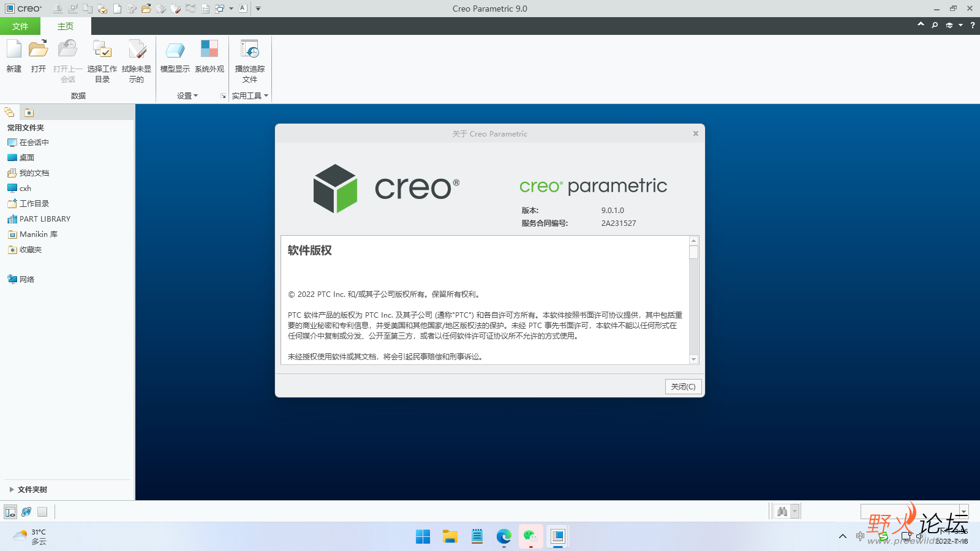Toggle the navigator display icon in status bar

pos(10,512)
